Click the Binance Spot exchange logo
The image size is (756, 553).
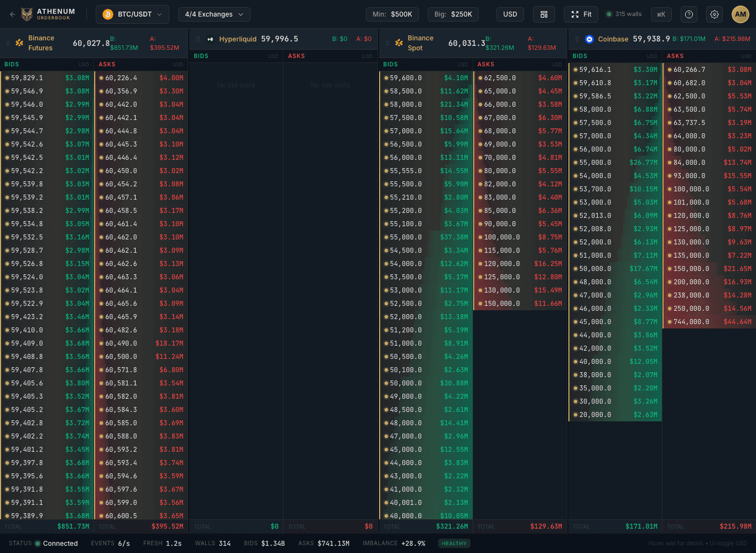coord(399,43)
